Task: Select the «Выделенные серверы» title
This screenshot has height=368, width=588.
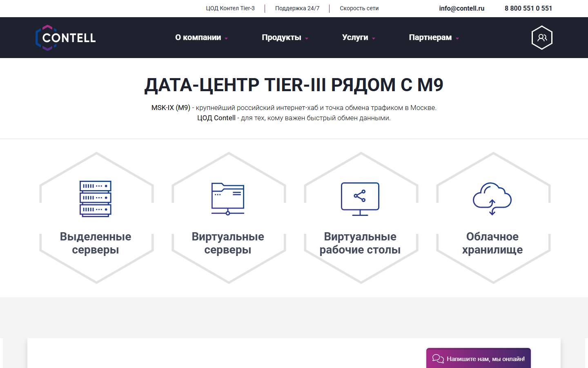Action: [96, 243]
